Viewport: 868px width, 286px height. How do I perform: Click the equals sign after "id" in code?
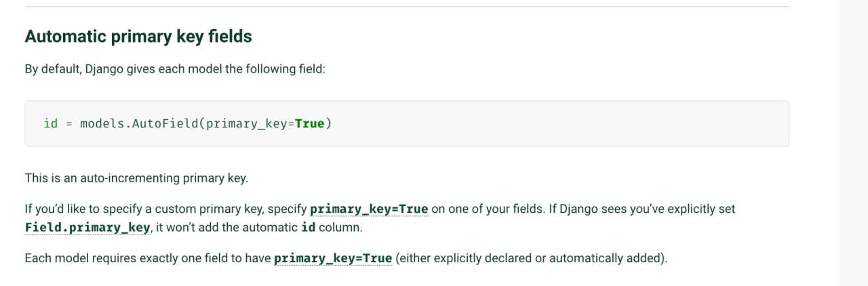(69, 123)
